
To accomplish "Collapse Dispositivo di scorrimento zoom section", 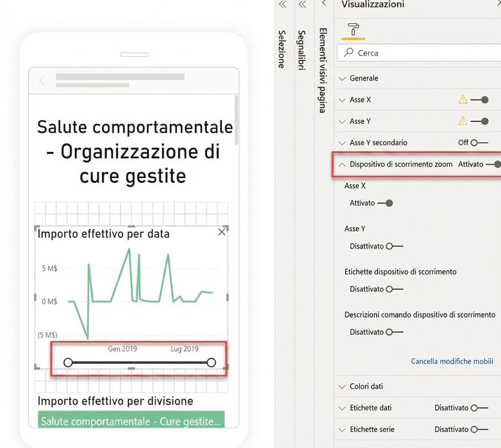I will pos(342,164).
